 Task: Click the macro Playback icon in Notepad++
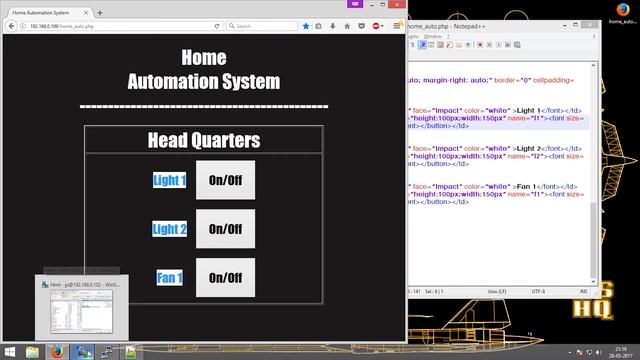point(498,45)
